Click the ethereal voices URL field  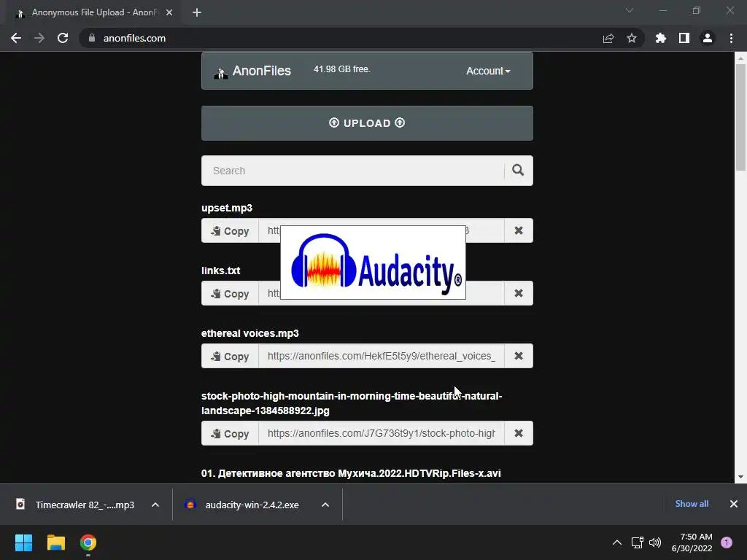[x=381, y=356]
